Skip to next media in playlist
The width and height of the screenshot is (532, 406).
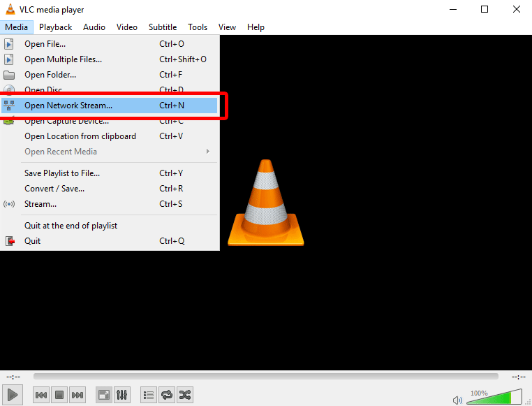click(77, 395)
